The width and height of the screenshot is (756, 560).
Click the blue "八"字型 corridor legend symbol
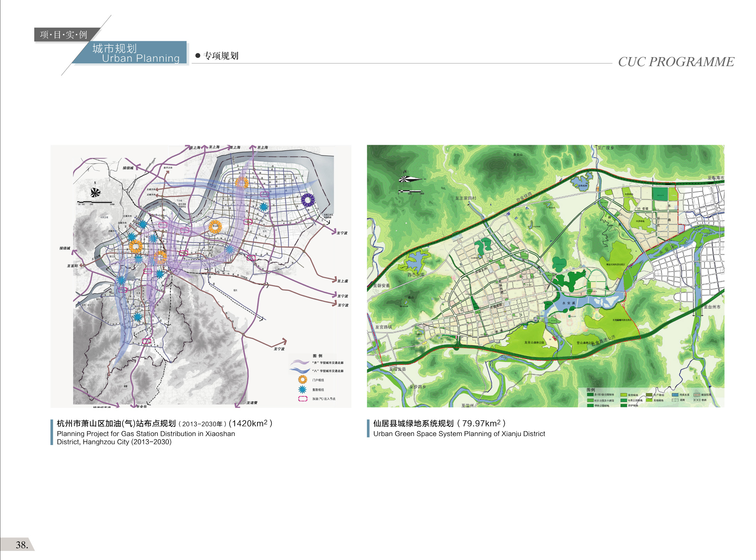tap(300, 371)
